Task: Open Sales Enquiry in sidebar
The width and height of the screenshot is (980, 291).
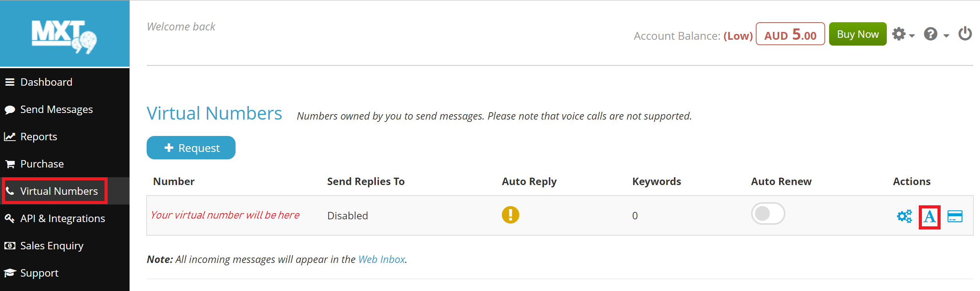Action: pyautogui.click(x=51, y=246)
